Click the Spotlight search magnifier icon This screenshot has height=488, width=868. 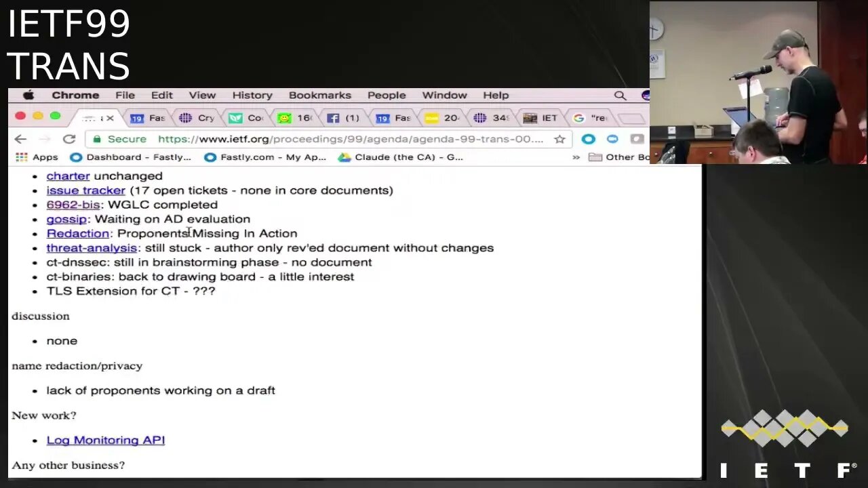point(620,96)
